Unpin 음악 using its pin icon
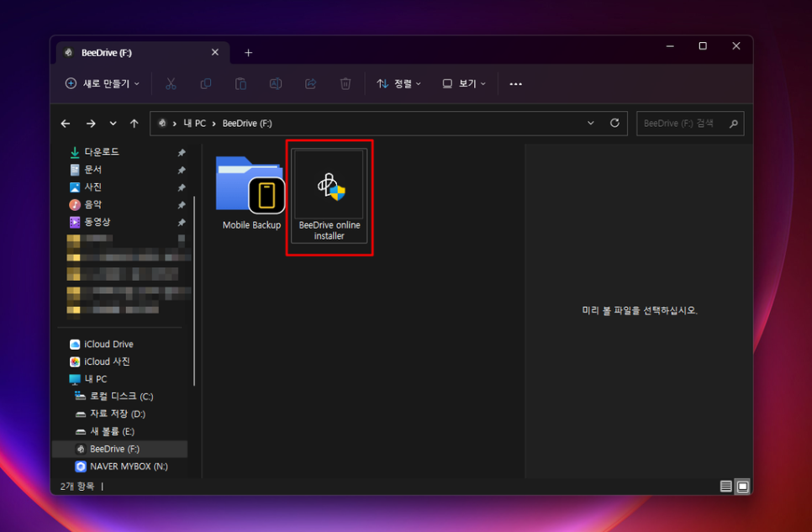 tap(182, 205)
